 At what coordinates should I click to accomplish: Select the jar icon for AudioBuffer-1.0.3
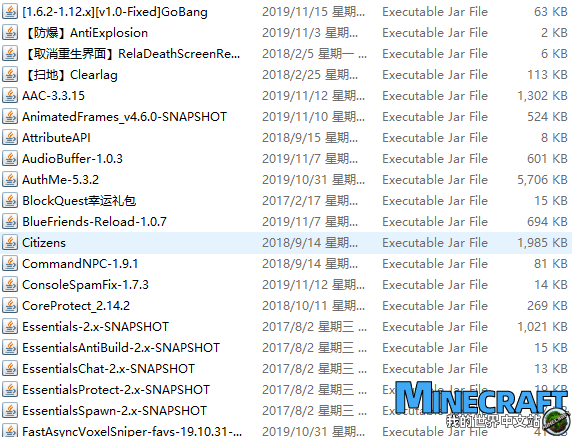pos(10,159)
